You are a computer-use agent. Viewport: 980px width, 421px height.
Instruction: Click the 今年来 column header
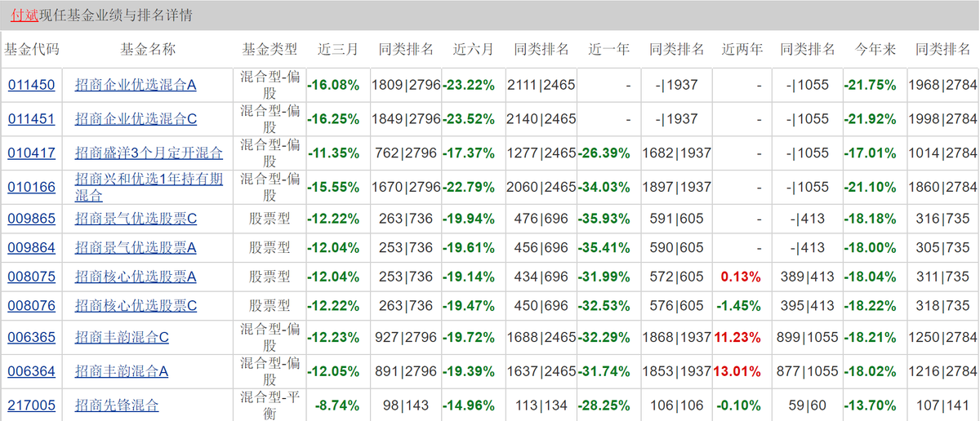click(875, 50)
